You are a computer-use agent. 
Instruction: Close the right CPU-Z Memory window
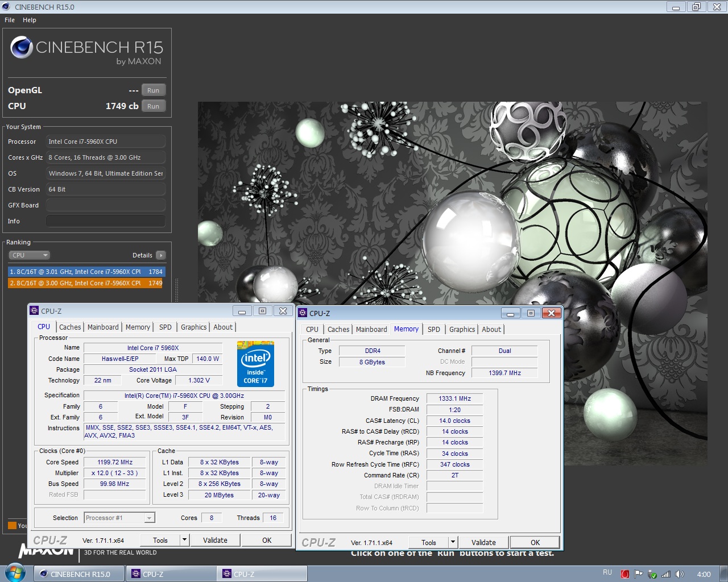[551, 313]
